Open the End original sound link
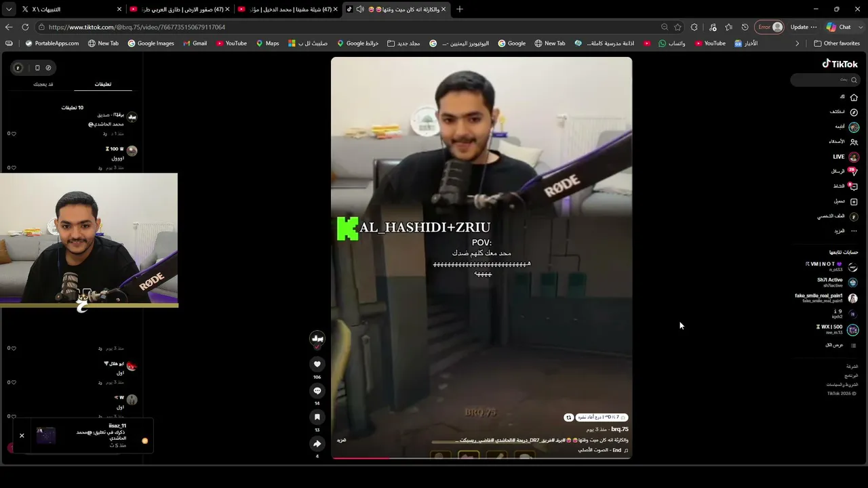The width and height of the screenshot is (868, 488). point(603,450)
